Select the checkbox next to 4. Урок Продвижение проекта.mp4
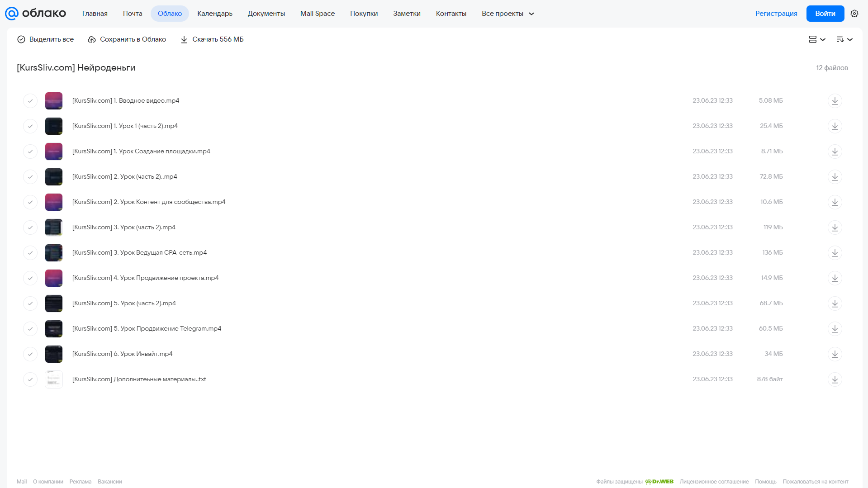This screenshot has width=868, height=488. (x=30, y=278)
